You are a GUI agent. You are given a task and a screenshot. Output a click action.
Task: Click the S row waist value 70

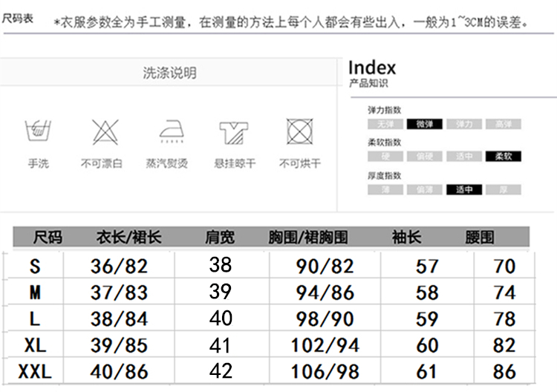tap(504, 266)
